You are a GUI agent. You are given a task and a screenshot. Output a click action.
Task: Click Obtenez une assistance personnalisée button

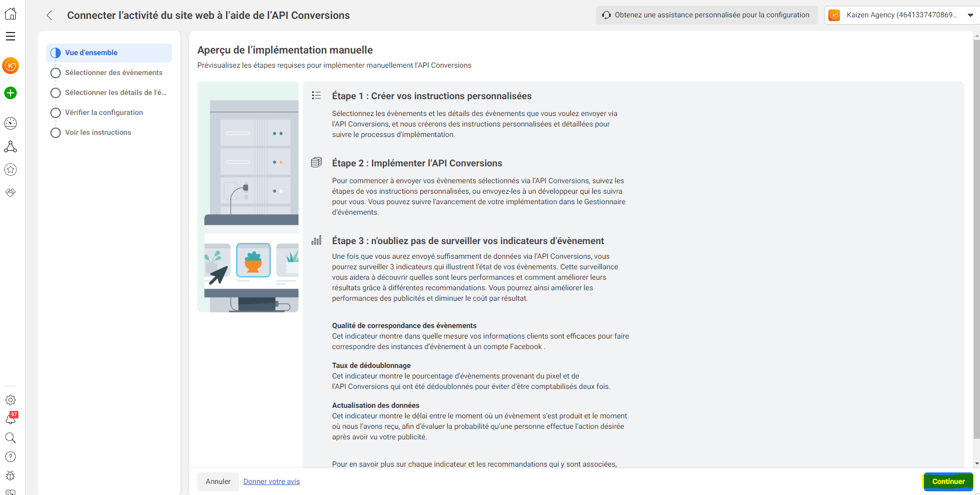707,15
